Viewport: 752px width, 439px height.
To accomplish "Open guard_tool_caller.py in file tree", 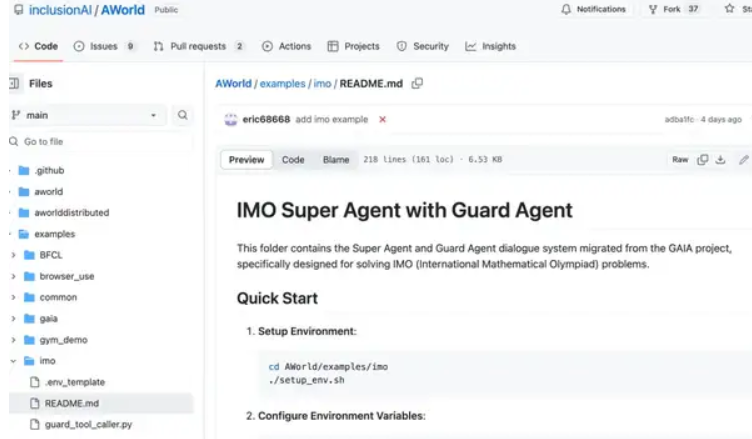I will [88, 425].
